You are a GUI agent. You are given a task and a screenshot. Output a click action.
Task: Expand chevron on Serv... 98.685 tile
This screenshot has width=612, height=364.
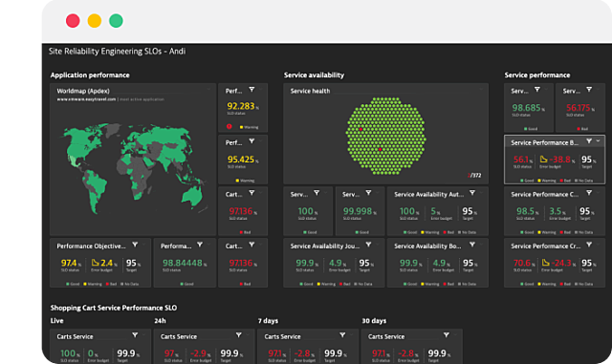(x=546, y=90)
